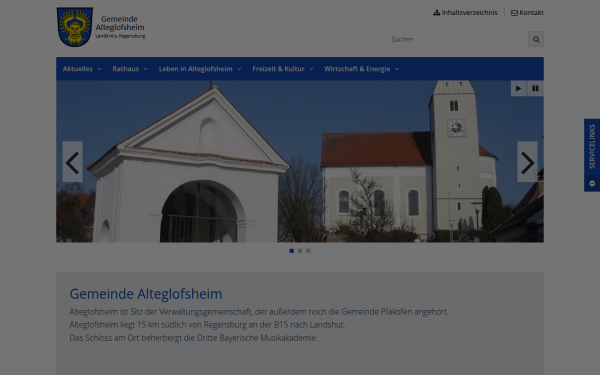The height and width of the screenshot is (375, 600).
Task: Select the third slider pagination dot
Action: (x=308, y=251)
